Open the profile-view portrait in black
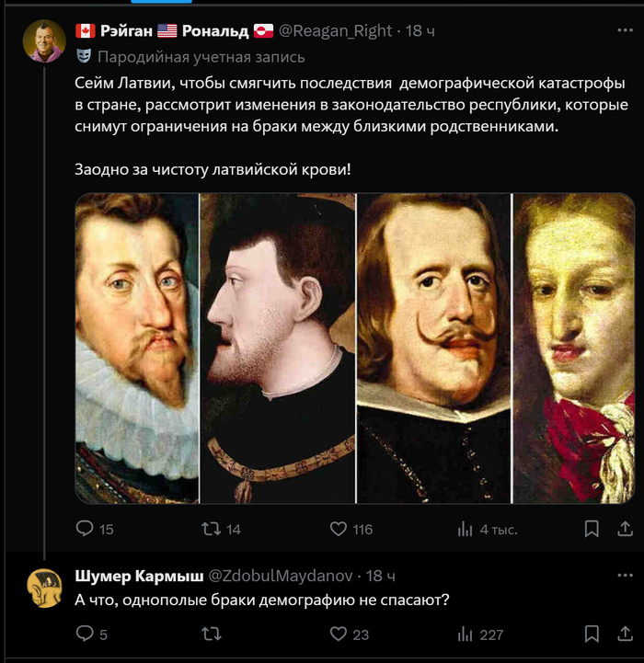 (x=277, y=348)
